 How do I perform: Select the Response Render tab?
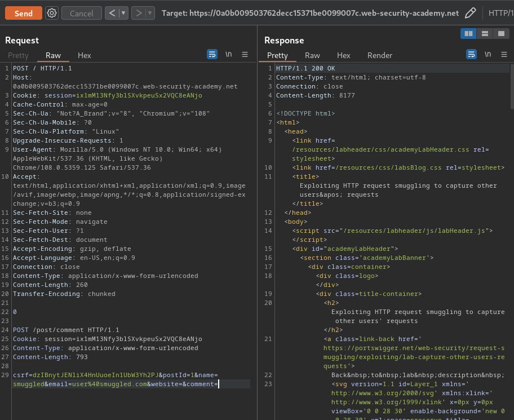click(380, 55)
